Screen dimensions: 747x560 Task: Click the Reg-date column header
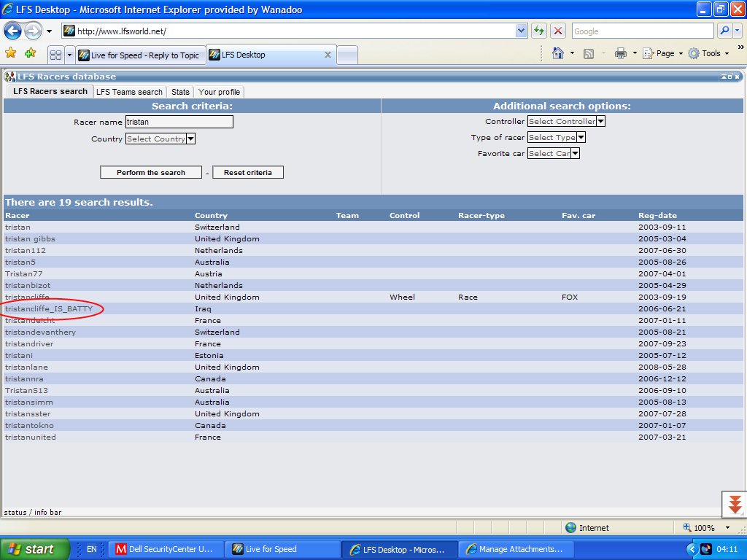tap(657, 216)
